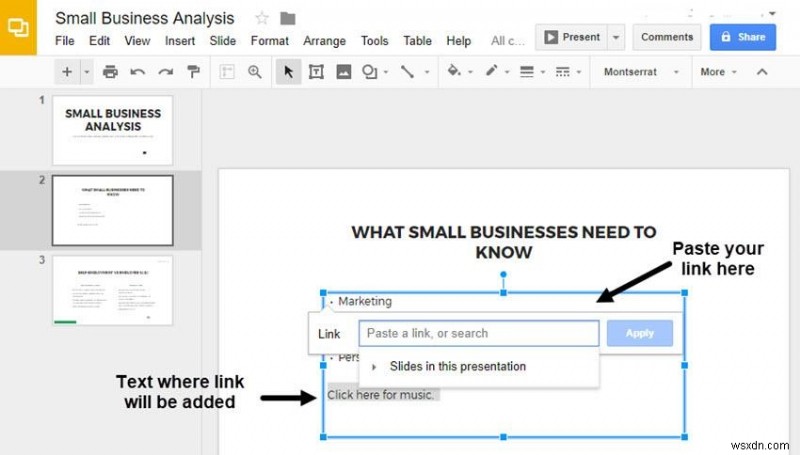Click the highlighted Click here for music text
Screen dimensions: 800x455
382,395
